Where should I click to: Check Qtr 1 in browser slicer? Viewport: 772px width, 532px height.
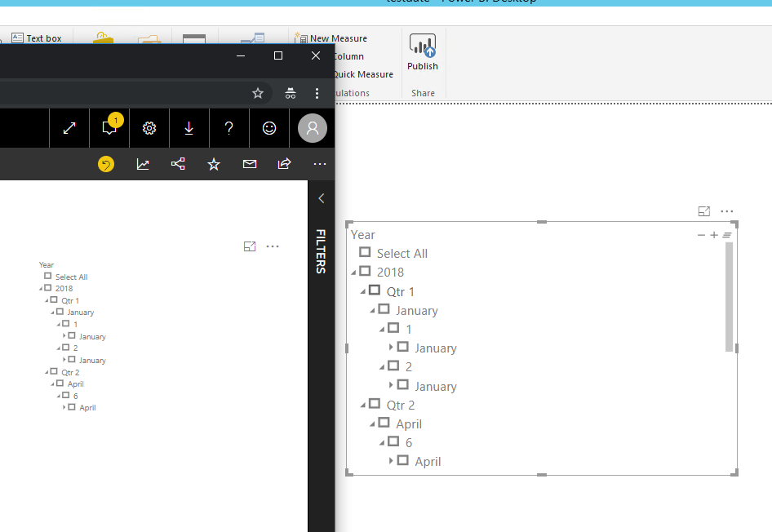(x=54, y=299)
